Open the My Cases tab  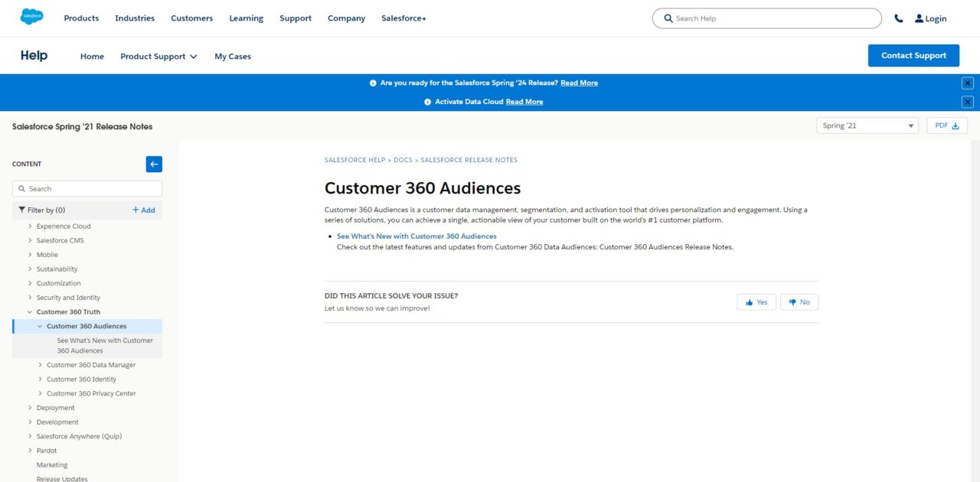[233, 57]
